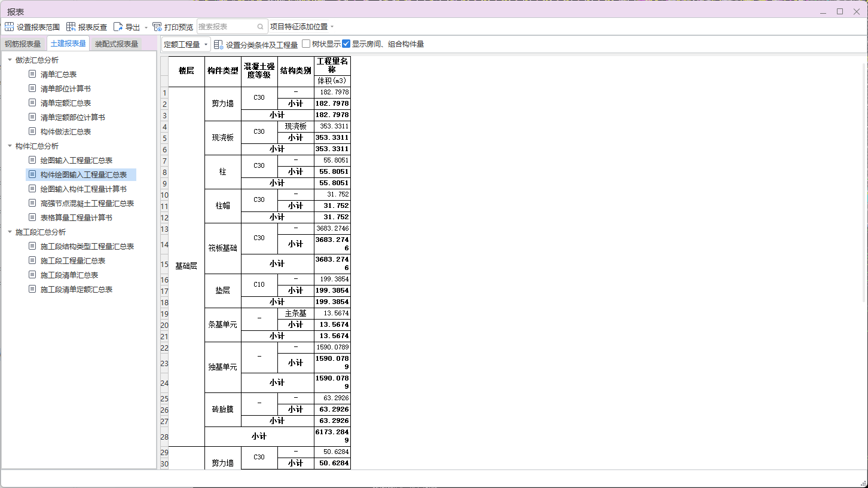Click 设置报表范围 button label
The width and height of the screenshot is (868, 488).
coord(38,27)
